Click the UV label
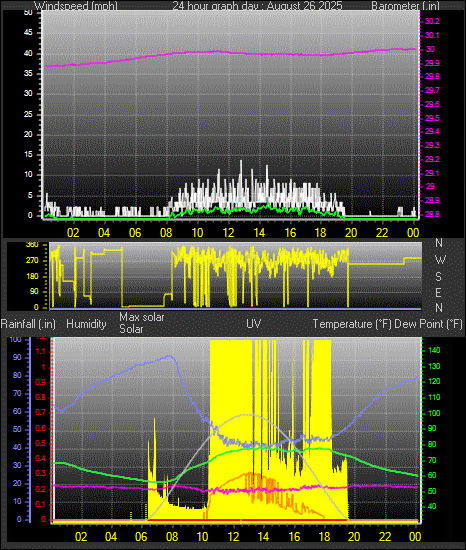Image resolution: width=466 pixels, height=550 pixels. tap(254, 323)
